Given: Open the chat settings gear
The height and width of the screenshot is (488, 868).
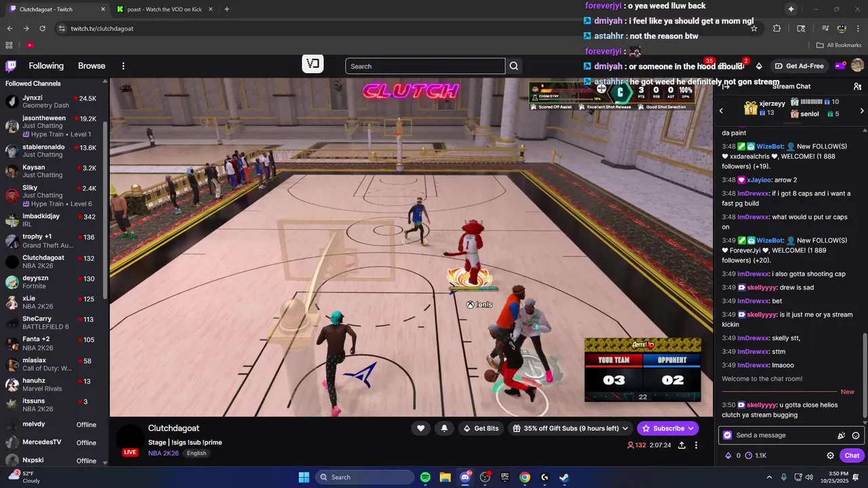Looking at the screenshot, I should pos(830,455).
